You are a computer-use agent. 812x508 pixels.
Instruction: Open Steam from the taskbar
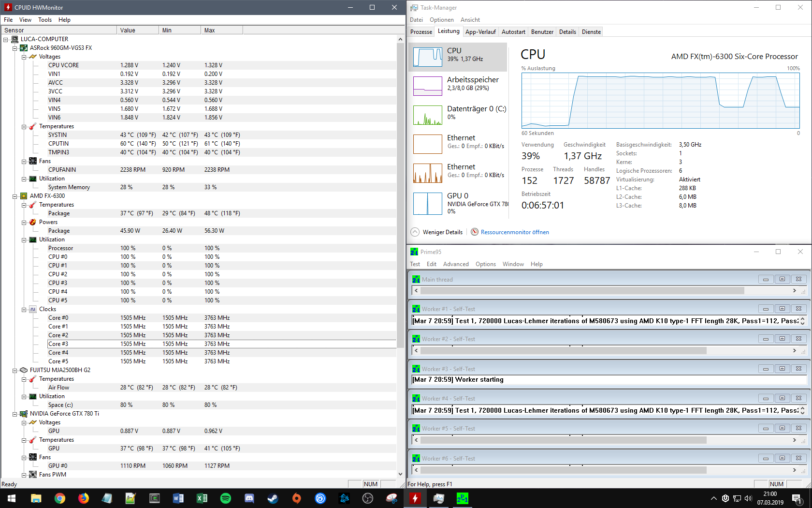click(273, 498)
